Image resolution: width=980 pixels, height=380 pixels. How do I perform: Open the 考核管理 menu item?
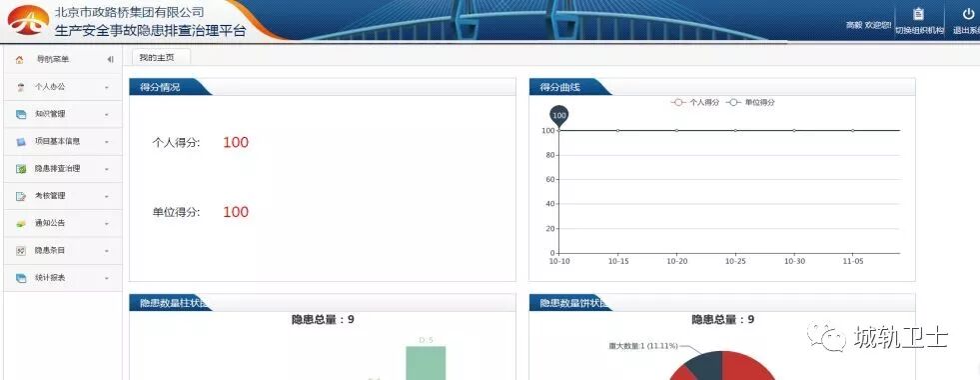[x=63, y=196]
